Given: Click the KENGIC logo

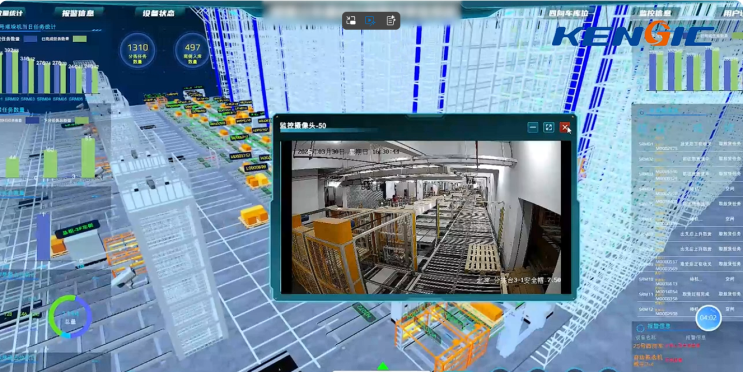Looking at the screenshot, I should point(633,34).
